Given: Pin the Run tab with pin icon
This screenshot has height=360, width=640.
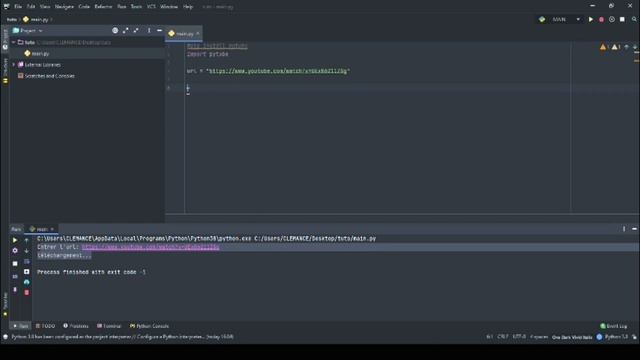Looking at the screenshot, I should [15, 289].
